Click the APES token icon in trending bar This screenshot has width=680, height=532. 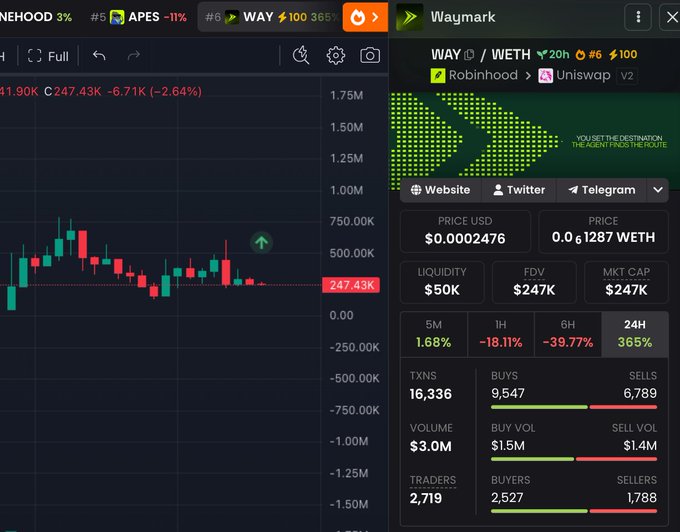click(117, 17)
